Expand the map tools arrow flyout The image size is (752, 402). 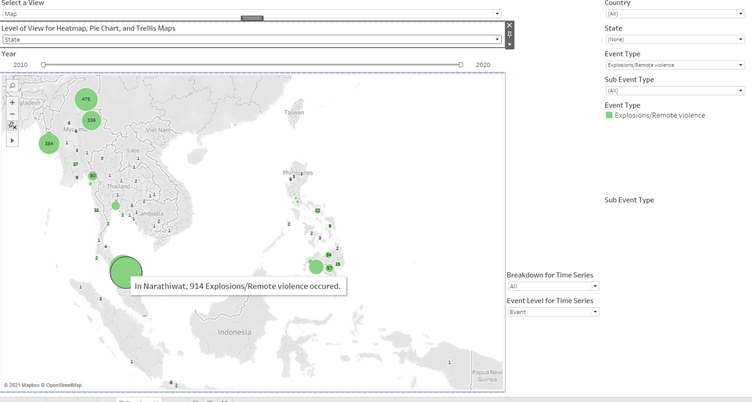12,140
